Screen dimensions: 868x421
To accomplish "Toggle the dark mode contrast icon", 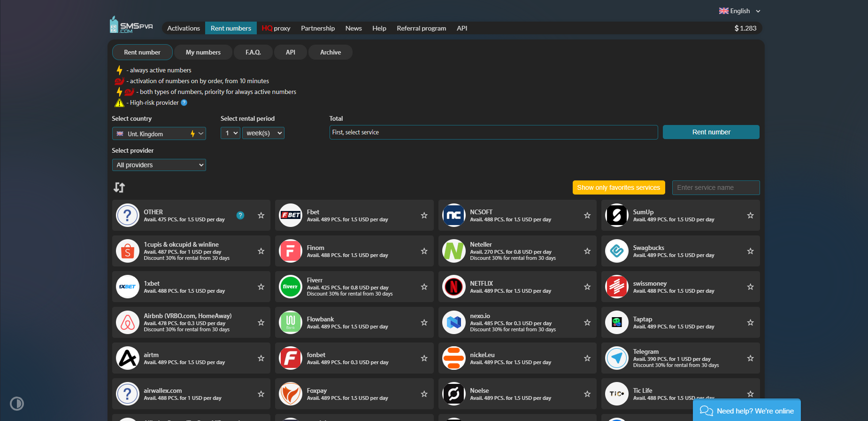I will click(x=17, y=404).
